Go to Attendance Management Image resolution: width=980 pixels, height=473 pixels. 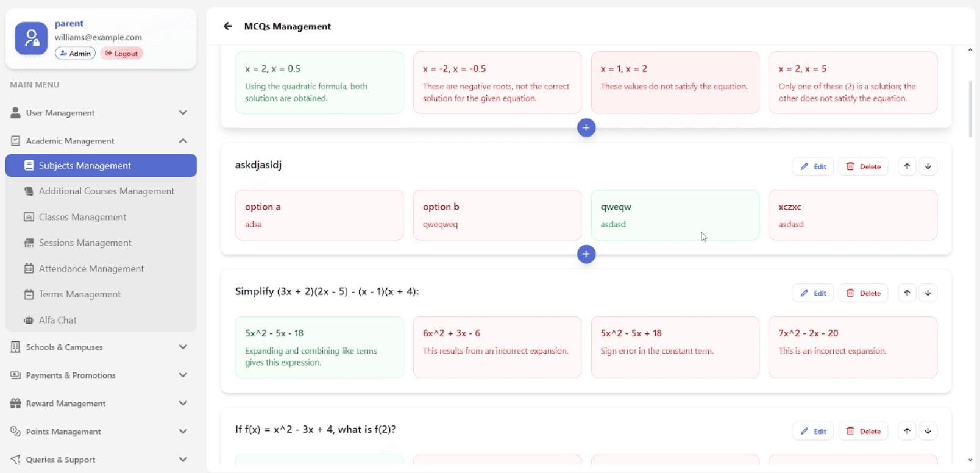click(x=91, y=269)
